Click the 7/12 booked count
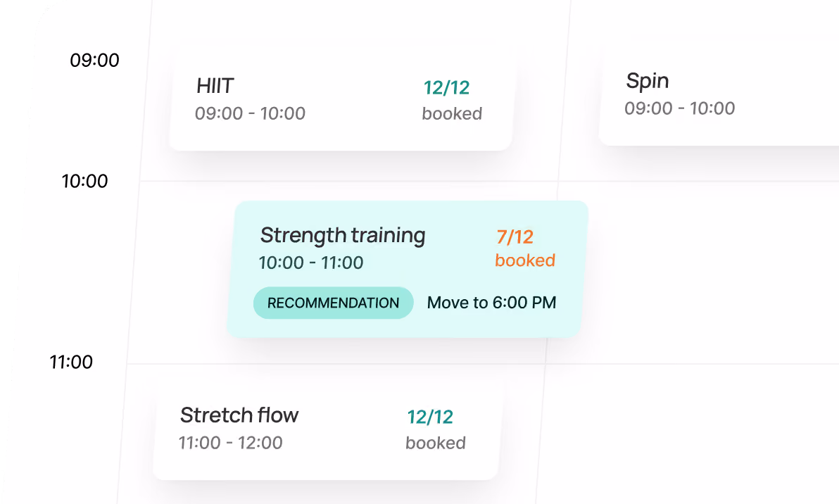The image size is (839, 504). coord(524,248)
